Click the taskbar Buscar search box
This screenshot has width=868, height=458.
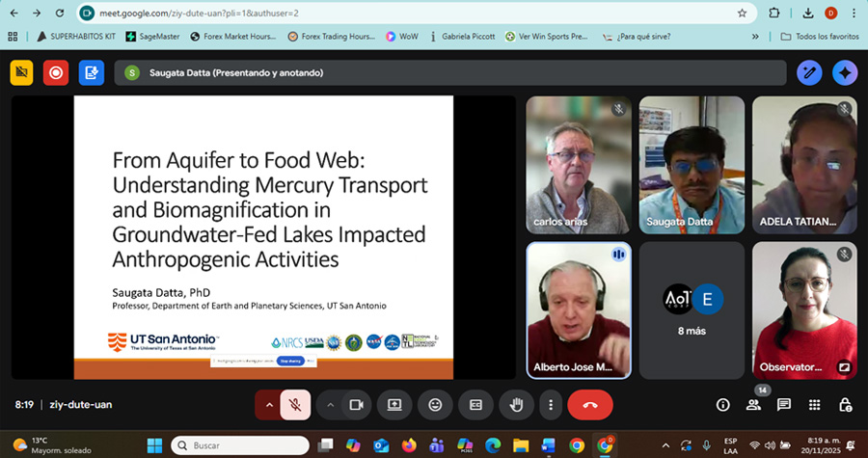click(x=240, y=445)
